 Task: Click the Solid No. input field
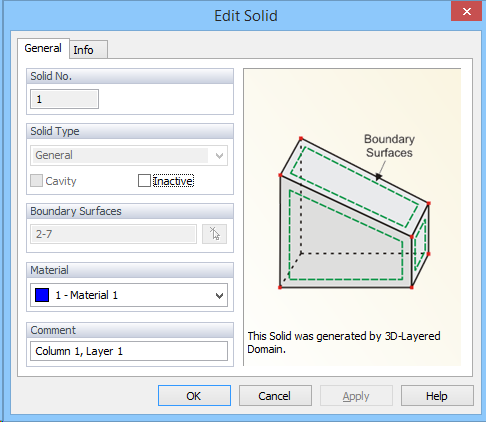pos(64,99)
